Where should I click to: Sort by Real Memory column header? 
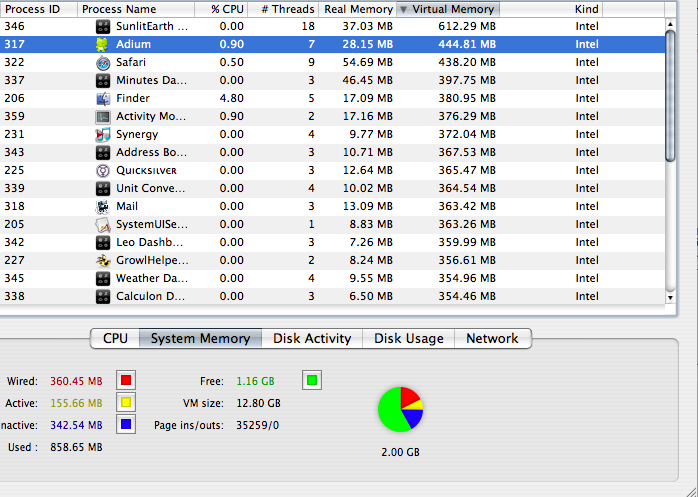pos(357,9)
